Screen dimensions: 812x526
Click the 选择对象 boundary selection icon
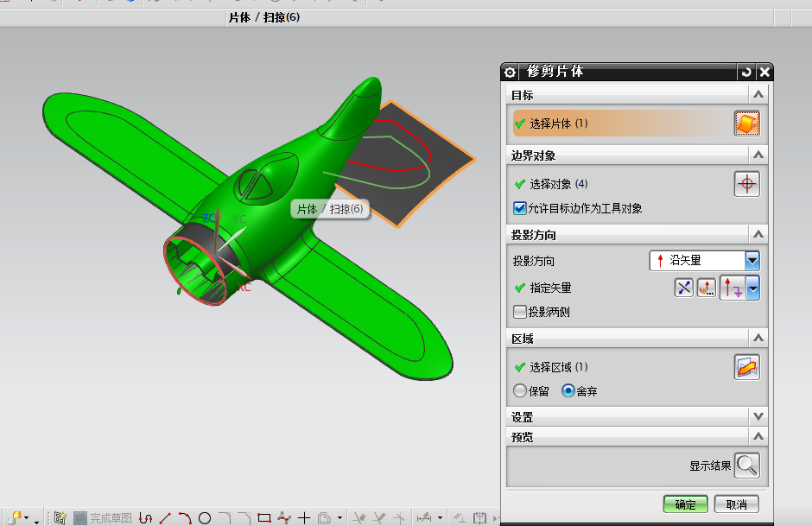tap(746, 183)
